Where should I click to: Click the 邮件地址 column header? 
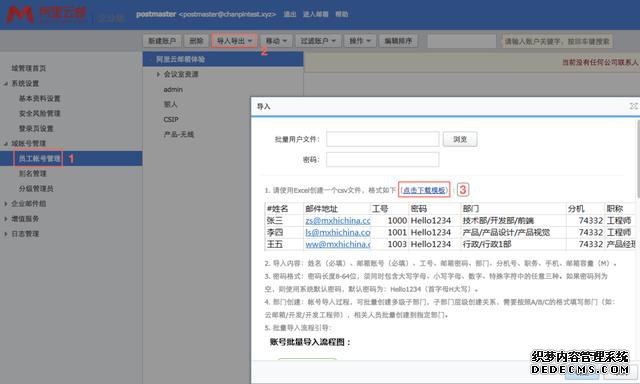322,209
